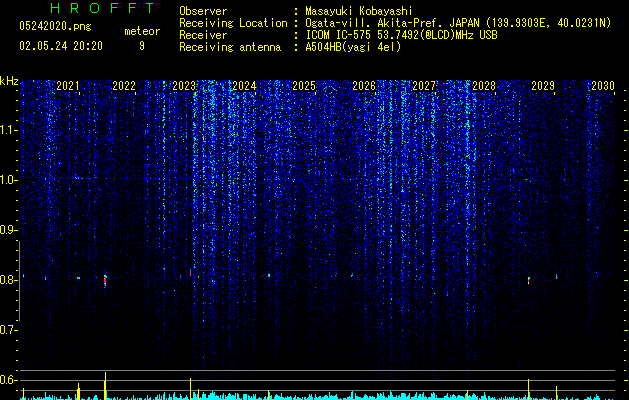Click the 2021 time marker
The image size is (629, 400).
coord(68,86)
